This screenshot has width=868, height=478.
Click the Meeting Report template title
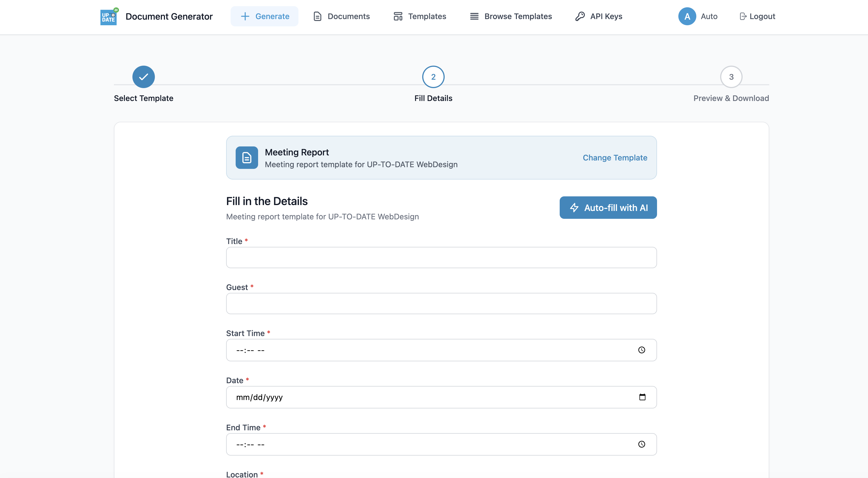click(x=297, y=152)
